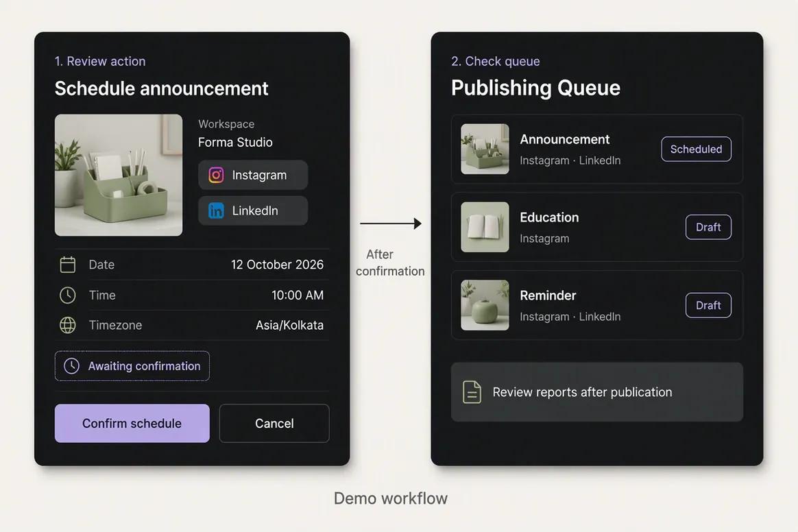Click the Awaiting confirmation status badge

click(132, 366)
